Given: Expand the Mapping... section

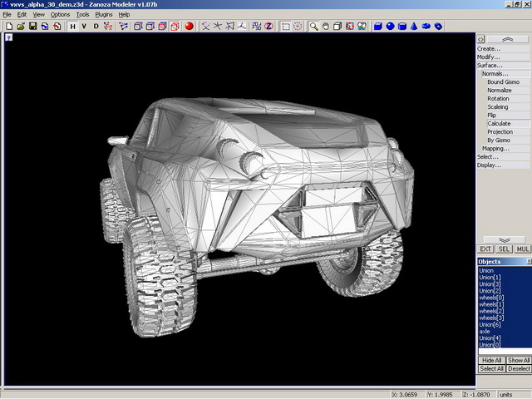Looking at the screenshot, I should [x=495, y=148].
